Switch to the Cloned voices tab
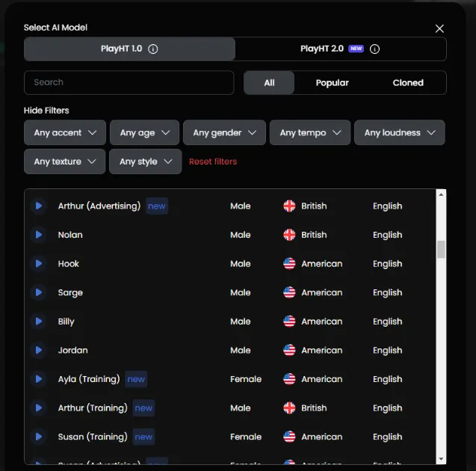Screen dimensions: 476x471 [408, 82]
